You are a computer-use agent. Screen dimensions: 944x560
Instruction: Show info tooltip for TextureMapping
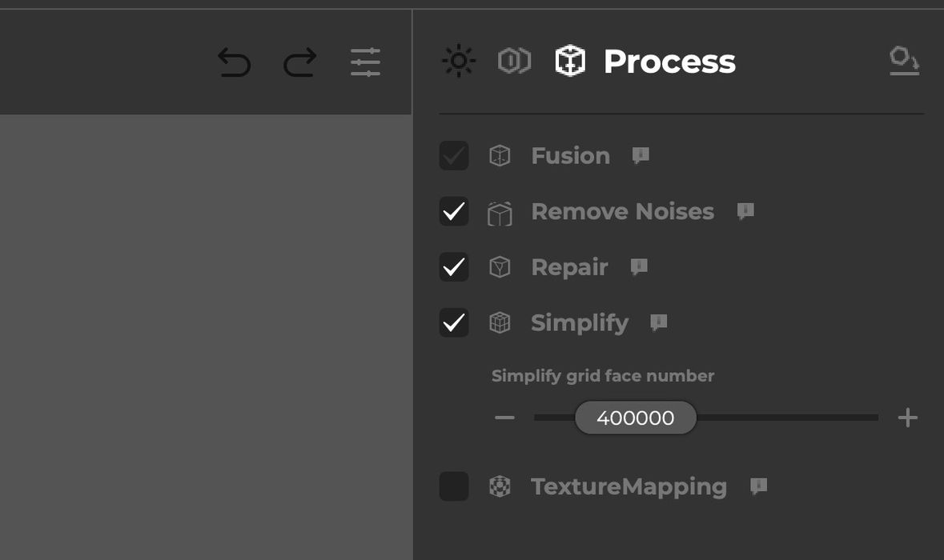758,486
